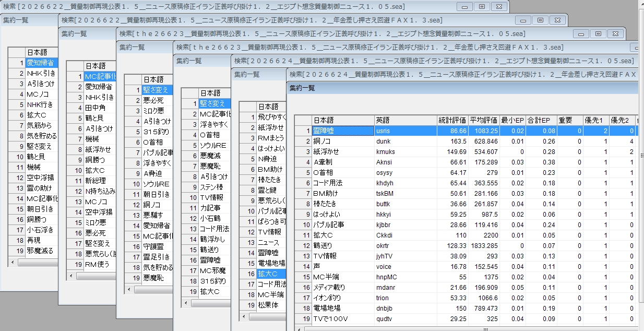Screen dimensions: 644x331
Task: Select the 'RM使う' row
Action: (x=100, y=265)
